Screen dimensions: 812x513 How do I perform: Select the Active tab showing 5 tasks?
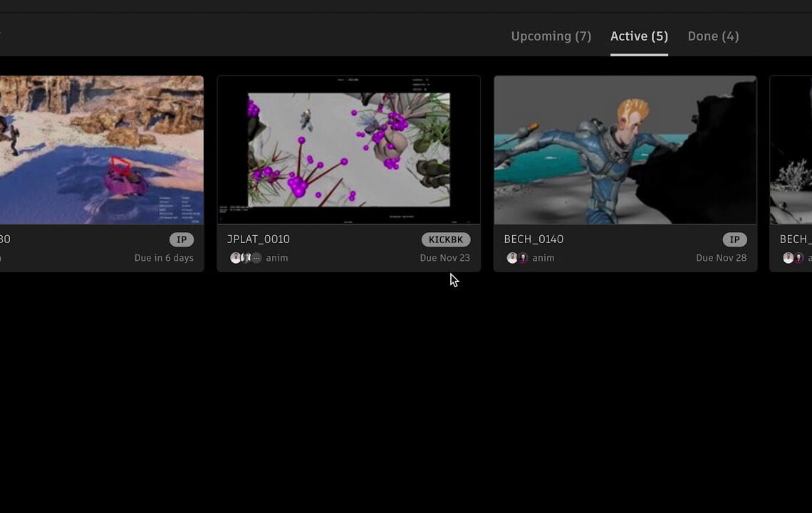(x=638, y=36)
